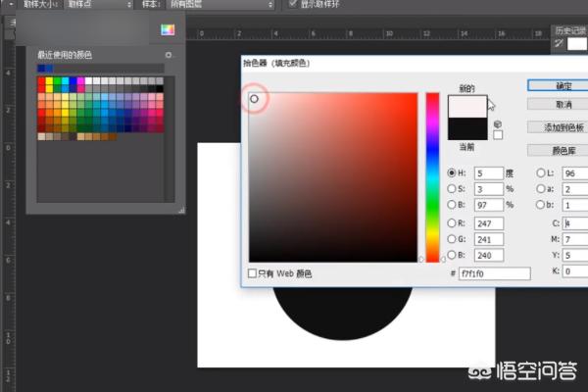This screenshot has height=392, width=588.
Task: Select the Lab a radio button
Action: point(540,189)
